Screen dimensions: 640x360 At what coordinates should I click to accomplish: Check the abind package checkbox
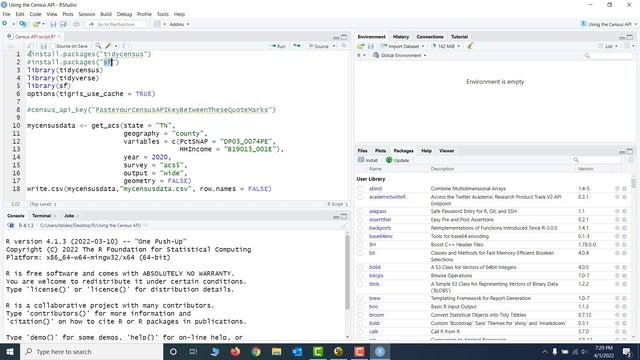pyautogui.click(x=360, y=189)
